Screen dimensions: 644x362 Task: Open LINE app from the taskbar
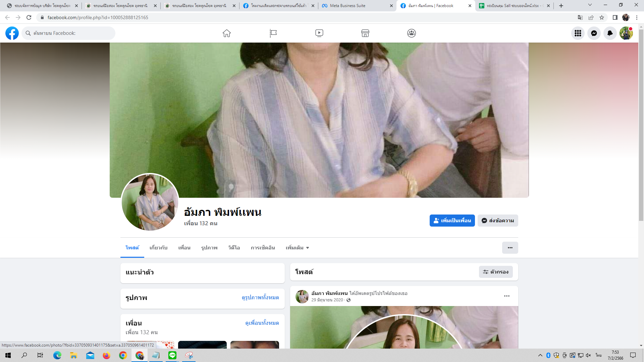coord(172,355)
